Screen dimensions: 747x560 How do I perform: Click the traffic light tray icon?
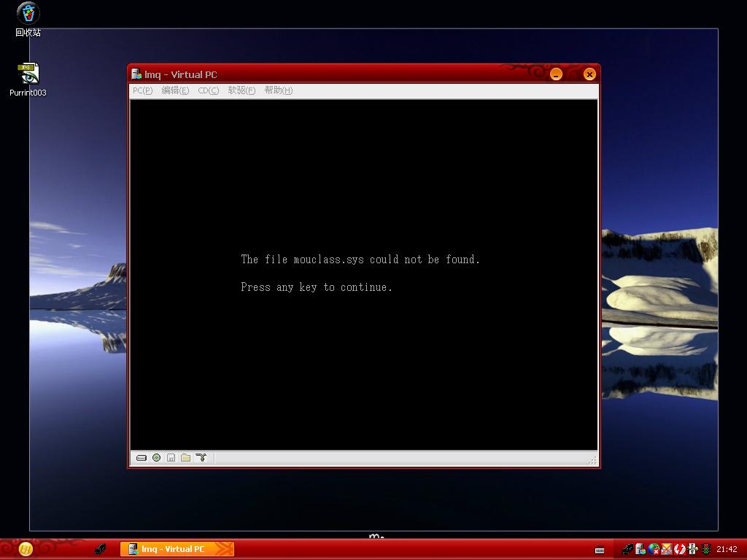[x=706, y=549]
